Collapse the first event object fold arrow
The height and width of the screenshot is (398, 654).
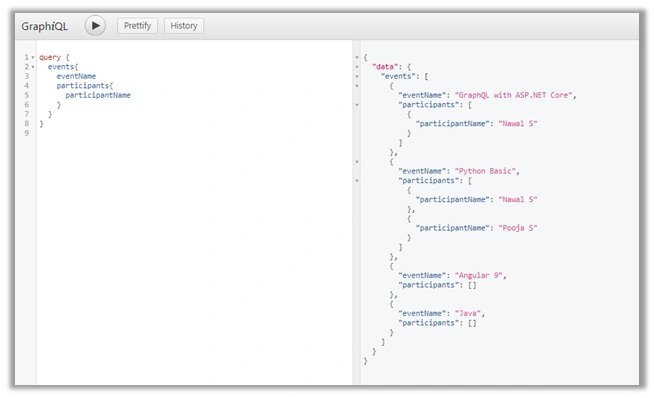357,86
